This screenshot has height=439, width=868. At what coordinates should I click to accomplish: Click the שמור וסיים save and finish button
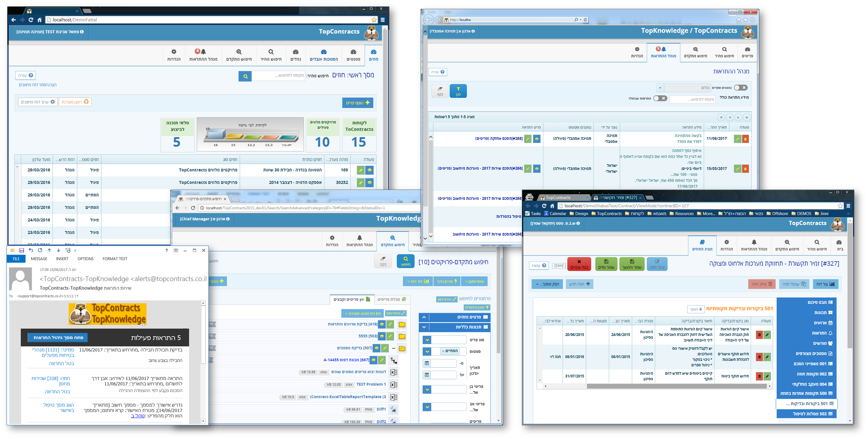[606, 264]
